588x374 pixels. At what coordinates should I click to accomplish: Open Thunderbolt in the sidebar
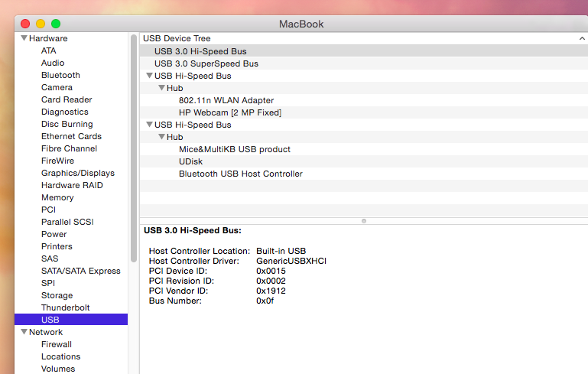66,307
